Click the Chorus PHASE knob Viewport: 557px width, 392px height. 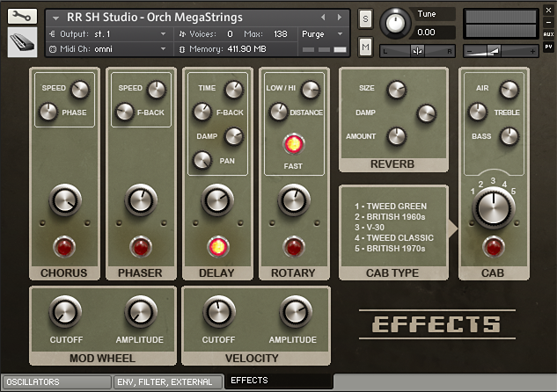48,112
